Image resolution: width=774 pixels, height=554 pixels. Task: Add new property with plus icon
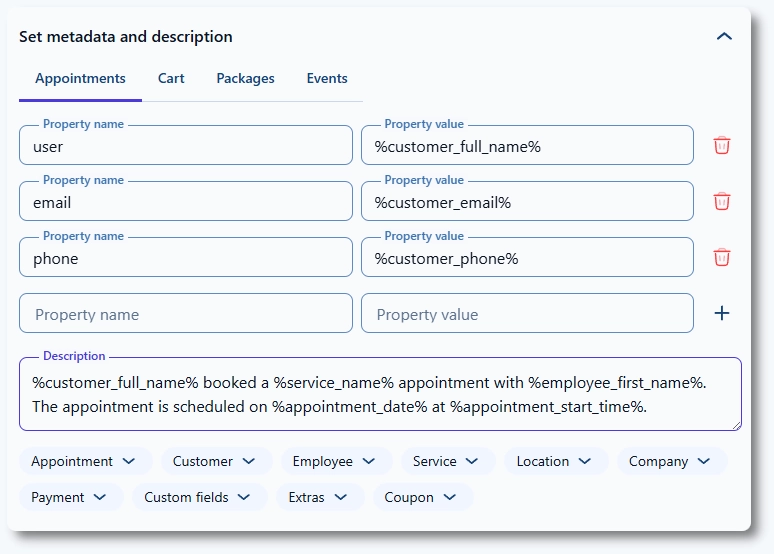click(722, 313)
